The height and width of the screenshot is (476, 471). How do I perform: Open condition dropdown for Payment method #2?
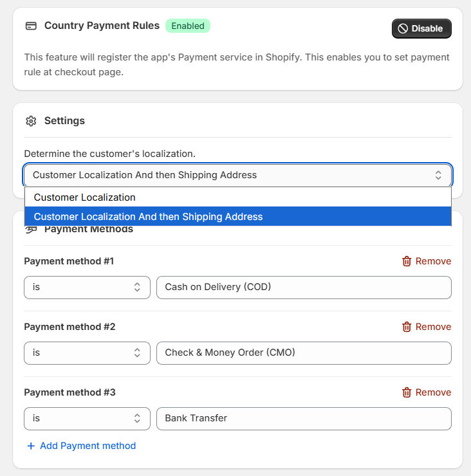87,353
